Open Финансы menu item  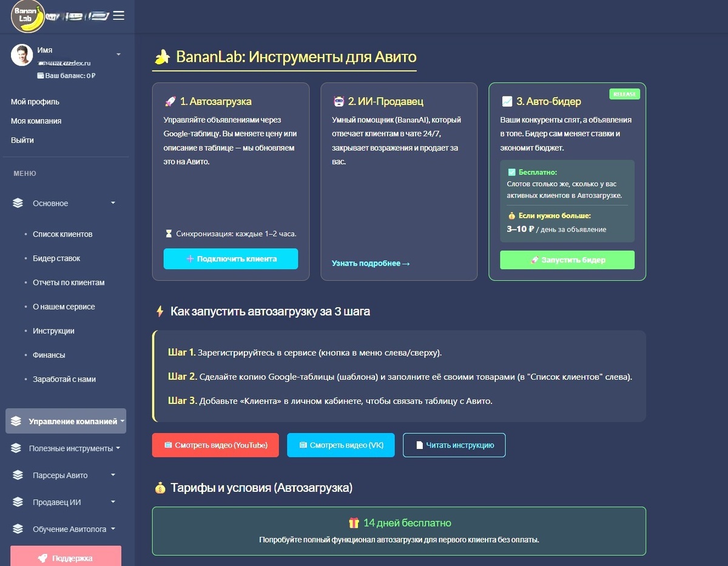click(49, 355)
